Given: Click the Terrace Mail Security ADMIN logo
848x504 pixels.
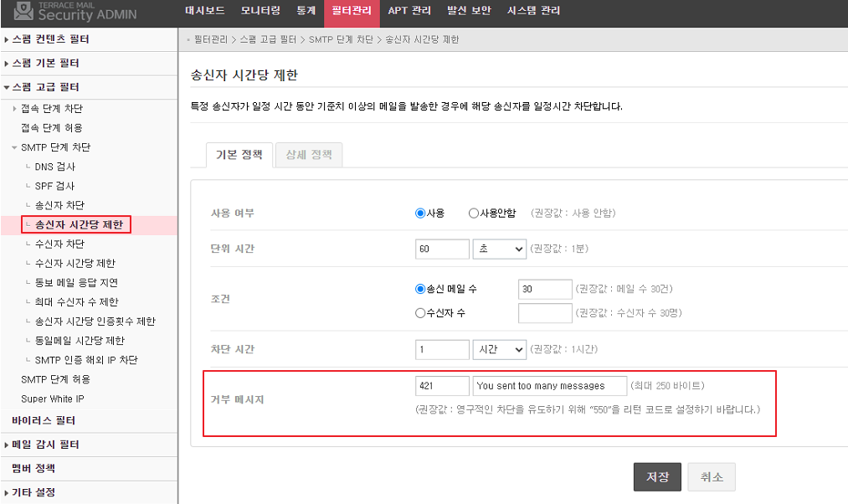Looking at the screenshot, I should 69,12.
